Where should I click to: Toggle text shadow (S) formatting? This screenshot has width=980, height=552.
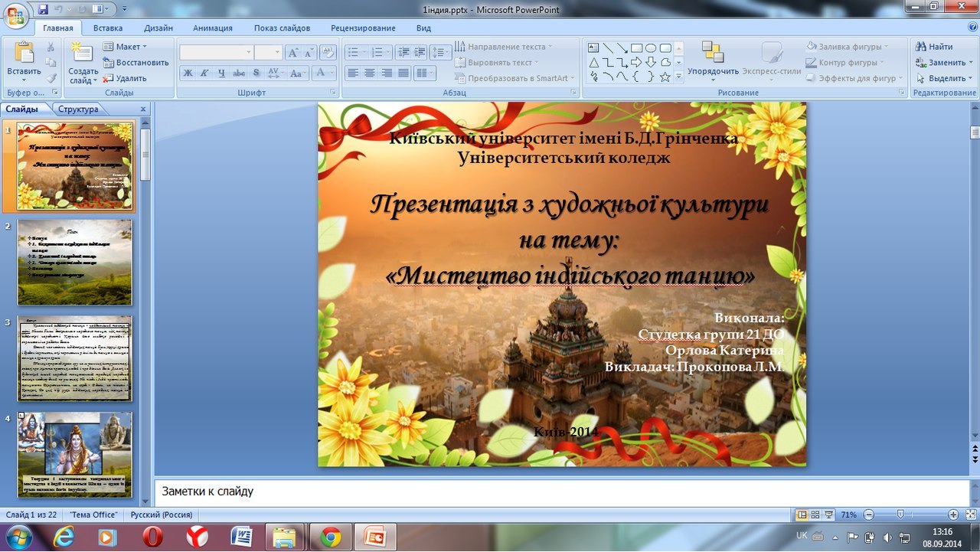[x=256, y=73]
